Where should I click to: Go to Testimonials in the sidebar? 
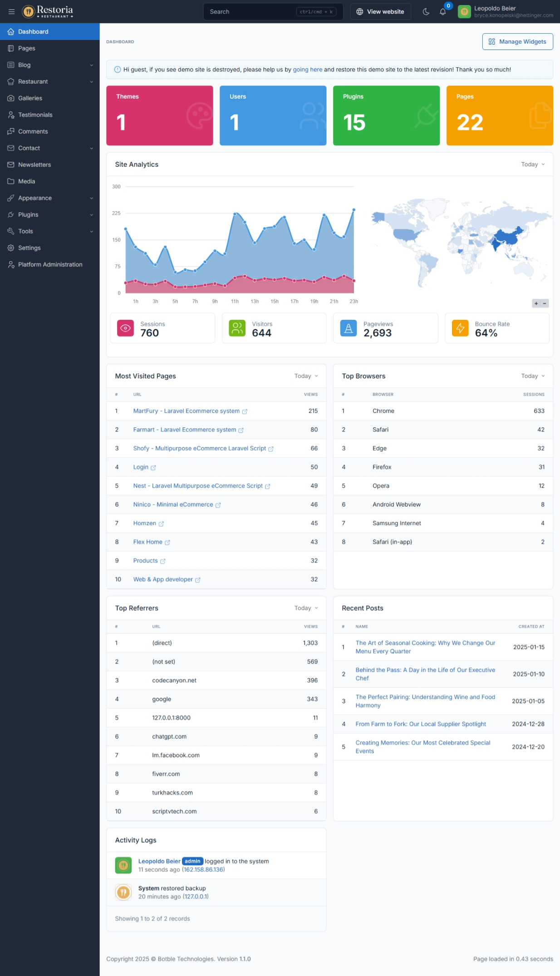[x=35, y=115]
